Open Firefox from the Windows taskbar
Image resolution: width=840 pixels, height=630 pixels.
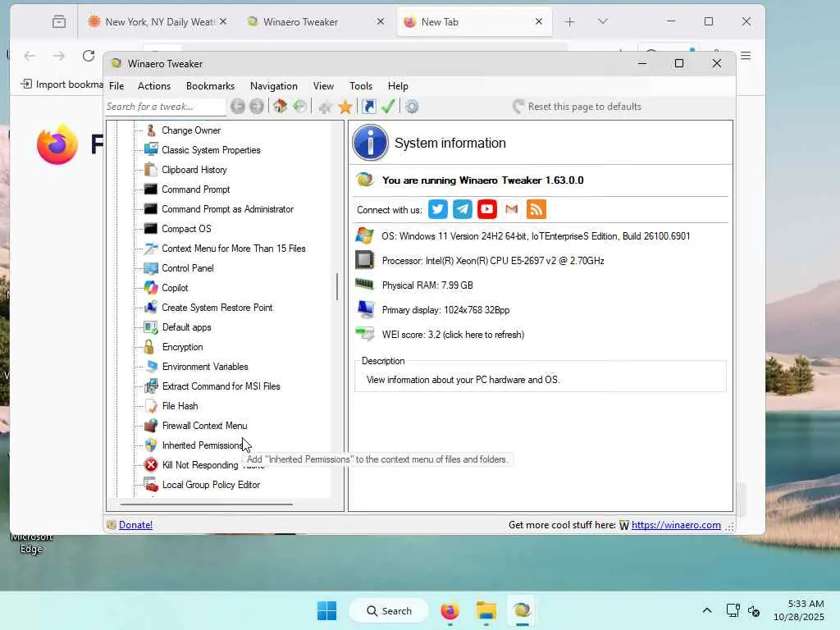coord(450,610)
